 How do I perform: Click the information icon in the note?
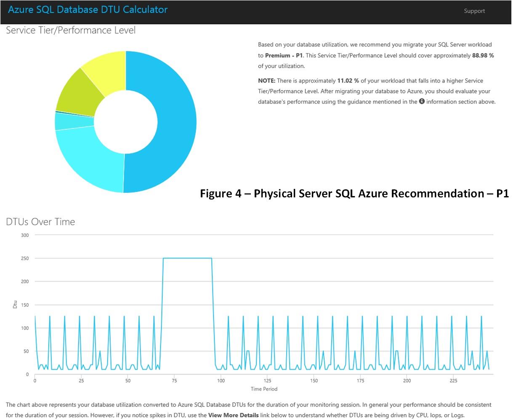click(422, 101)
